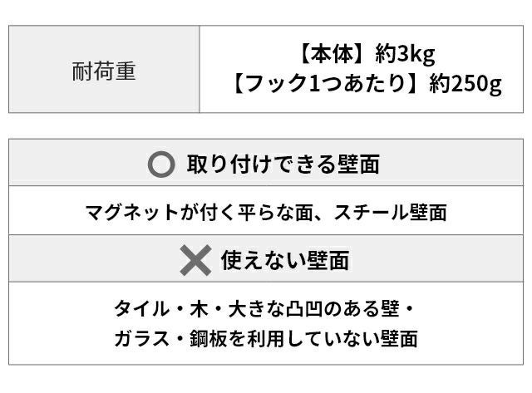Select the 耐荷重 label cell

[104, 71]
